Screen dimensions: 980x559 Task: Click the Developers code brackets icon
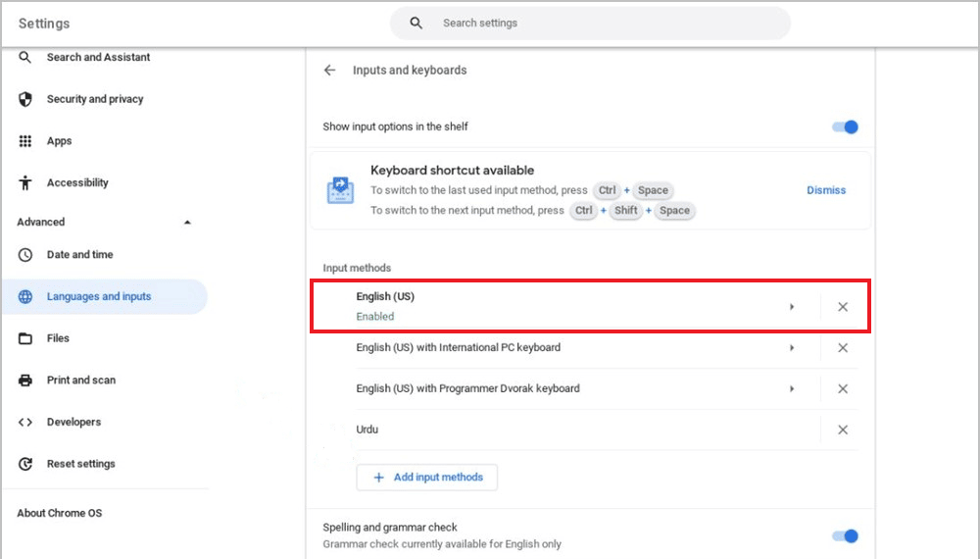tap(25, 422)
